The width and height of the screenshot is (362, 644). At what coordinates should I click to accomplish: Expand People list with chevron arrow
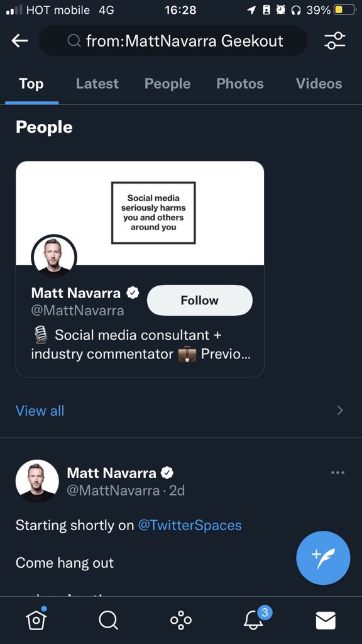coord(340,410)
